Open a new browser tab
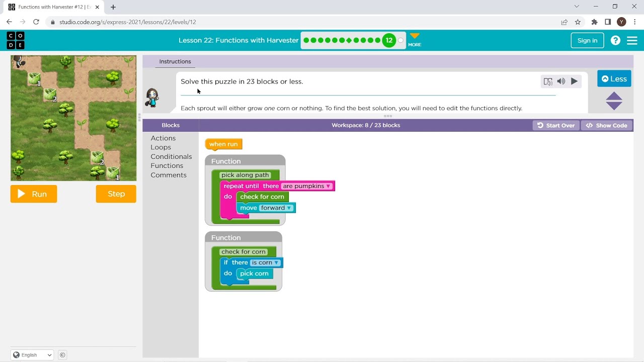 point(113,7)
